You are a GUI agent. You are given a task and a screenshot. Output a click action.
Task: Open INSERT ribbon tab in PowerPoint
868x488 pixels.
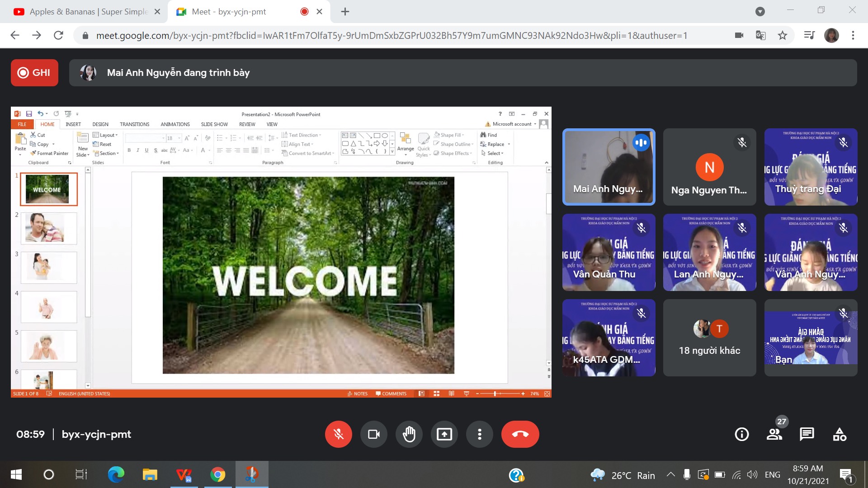point(73,124)
